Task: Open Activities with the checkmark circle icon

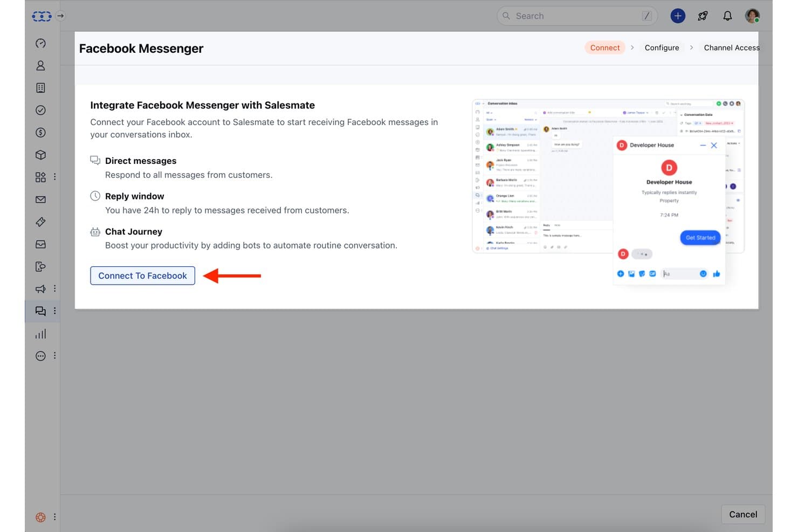Action: click(x=40, y=110)
